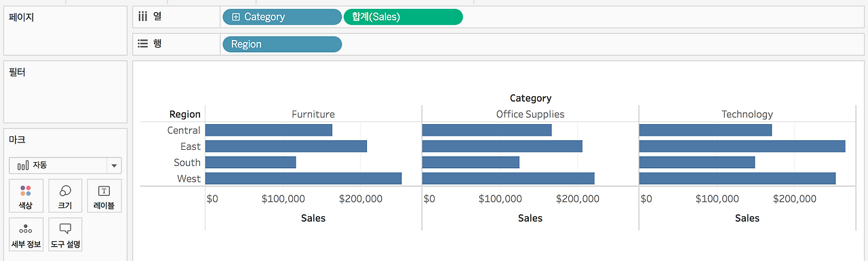Select the West bar under Furniture
Image resolution: width=868 pixels, height=261 pixels.
click(x=303, y=178)
